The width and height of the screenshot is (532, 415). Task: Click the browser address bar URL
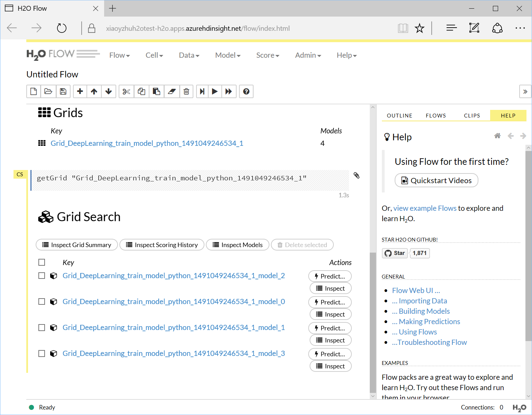[x=198, y=28]
